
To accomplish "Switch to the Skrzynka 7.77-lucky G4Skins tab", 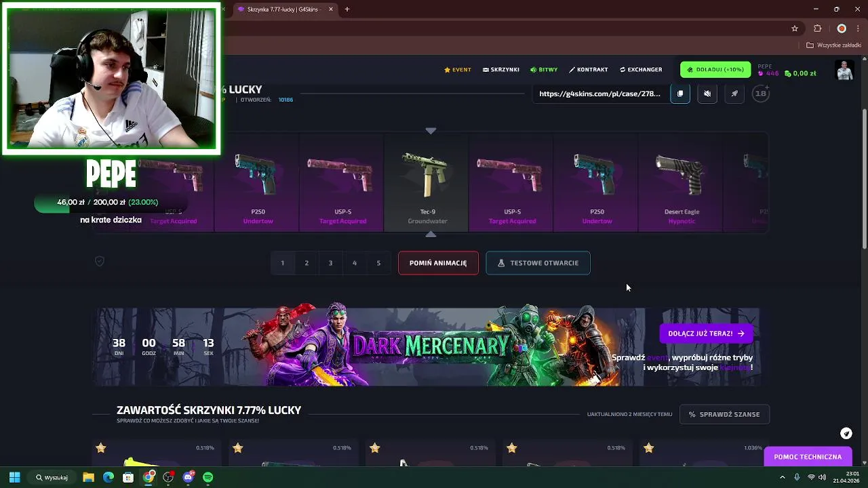I will [x=285, y=9].
